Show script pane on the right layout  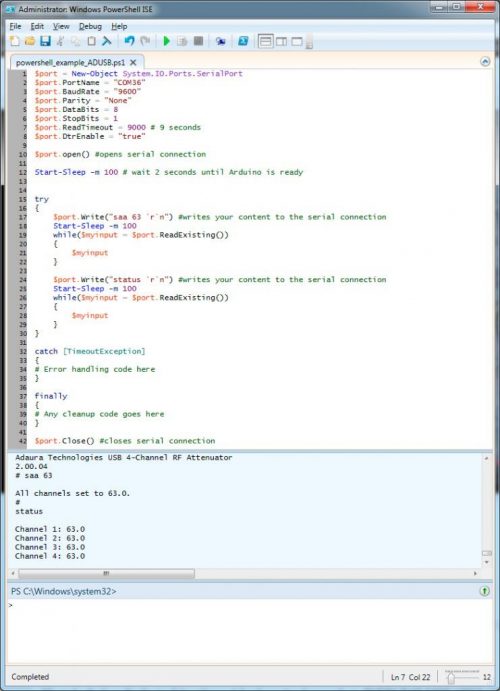click(281, 41)
